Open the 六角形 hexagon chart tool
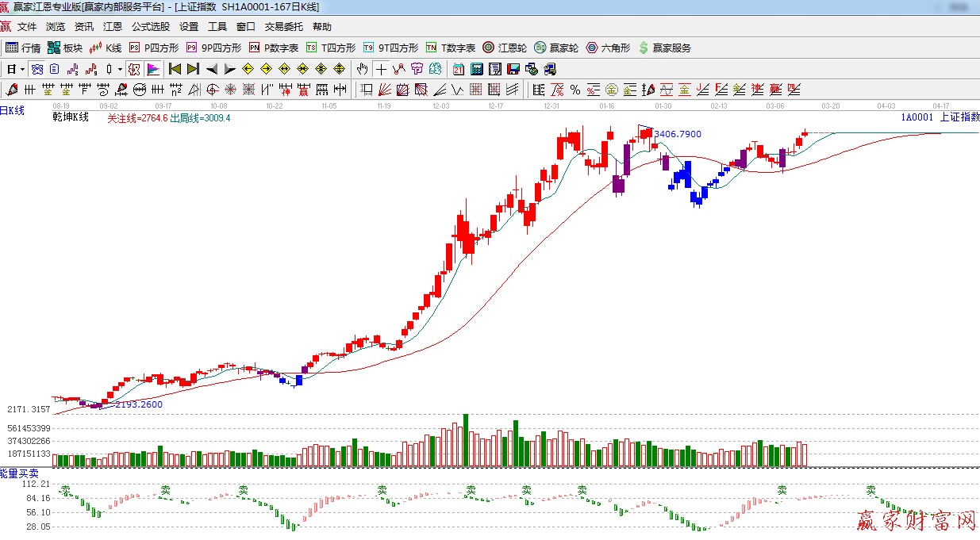This screenshot has width=980, height=540. tap(608, 48)
